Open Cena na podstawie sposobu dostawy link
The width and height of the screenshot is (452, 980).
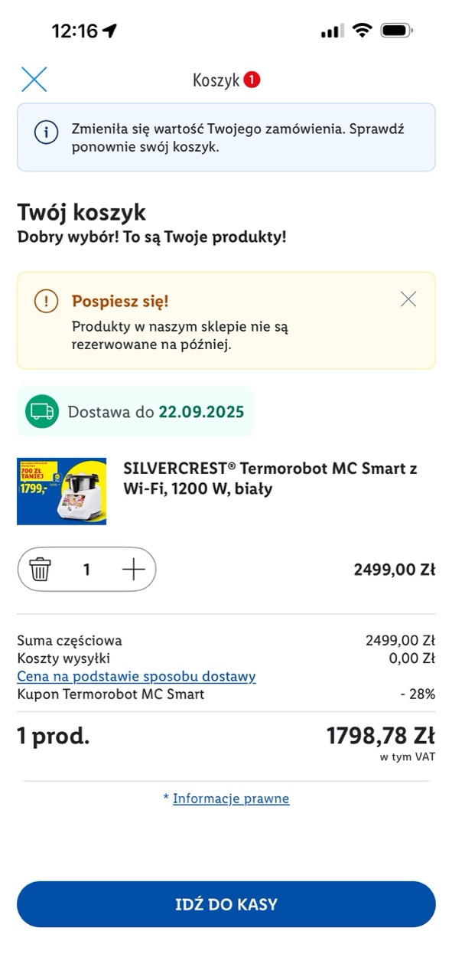pos(136,677)
